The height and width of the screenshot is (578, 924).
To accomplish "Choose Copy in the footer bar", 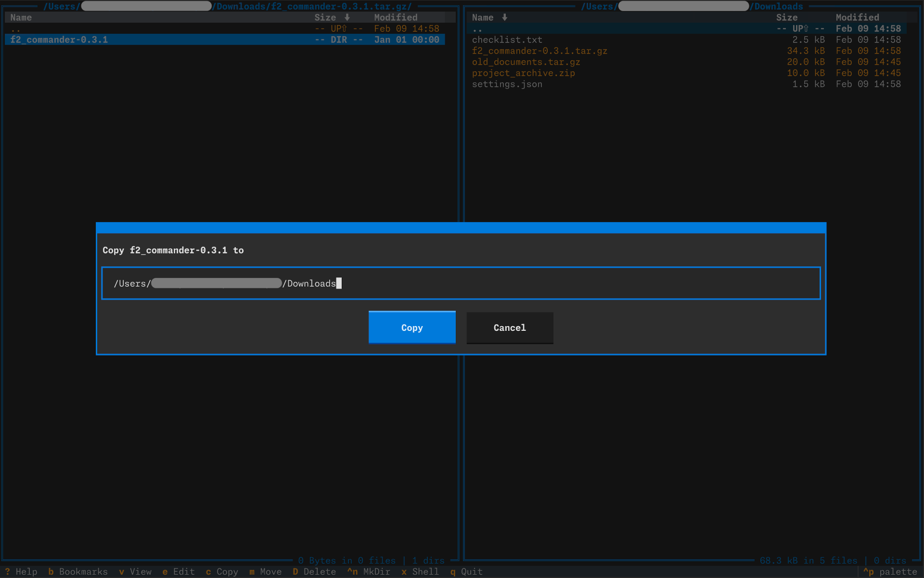I will (x=222, y=572).
